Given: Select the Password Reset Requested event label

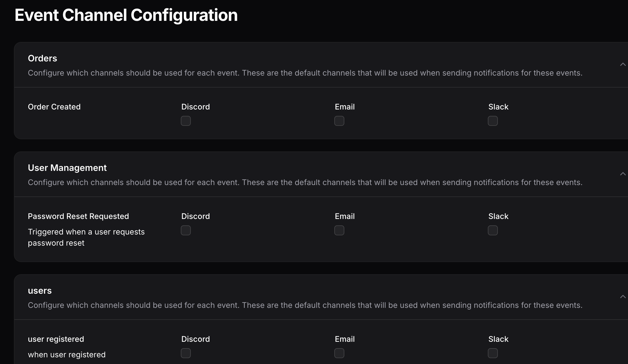Looking at the screenshot, I should pos(78,216).
